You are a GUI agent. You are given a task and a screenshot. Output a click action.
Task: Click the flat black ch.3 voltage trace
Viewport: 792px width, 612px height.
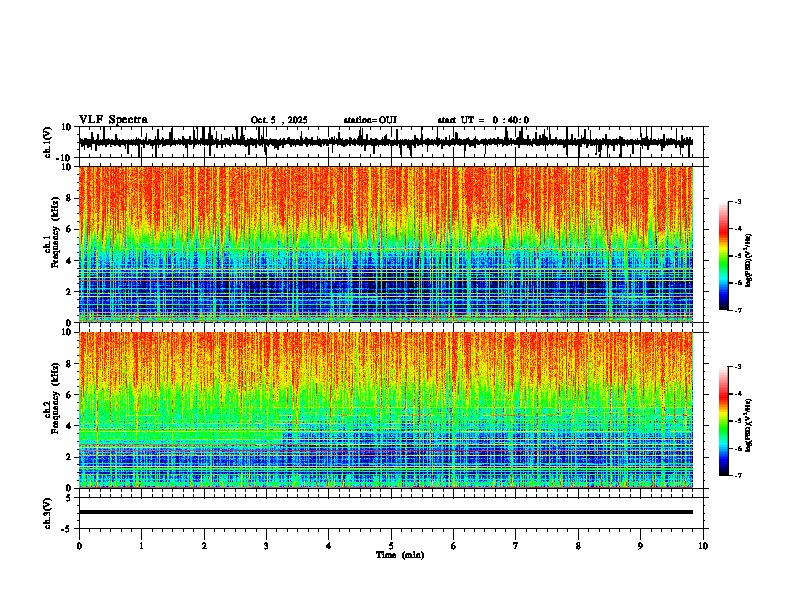(386, 512)
